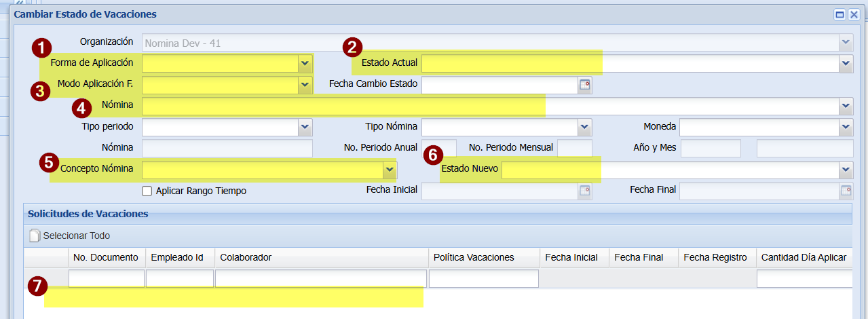This screenshot has width=868, height=319.
Task: Click the Fecha Inicial calendar icon
Action: coord(584,191)
